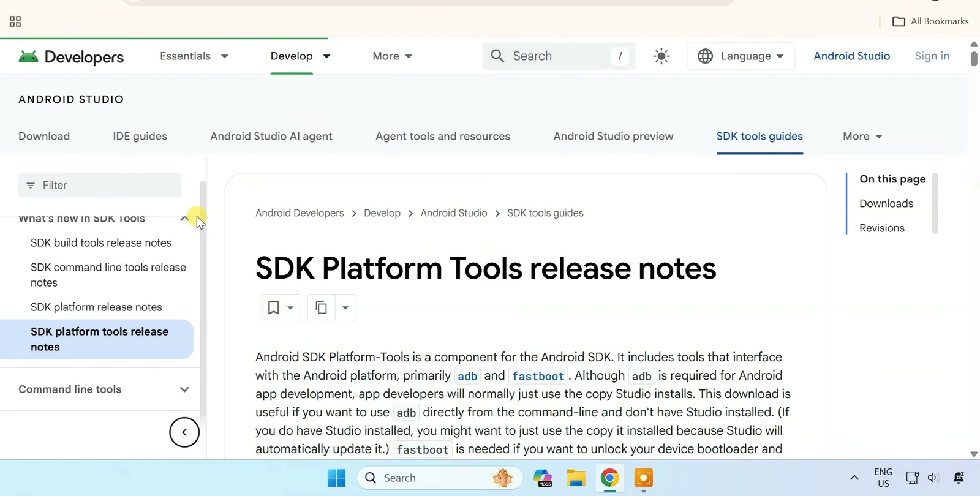Open the network icon in the system tray

coord(912,478)
